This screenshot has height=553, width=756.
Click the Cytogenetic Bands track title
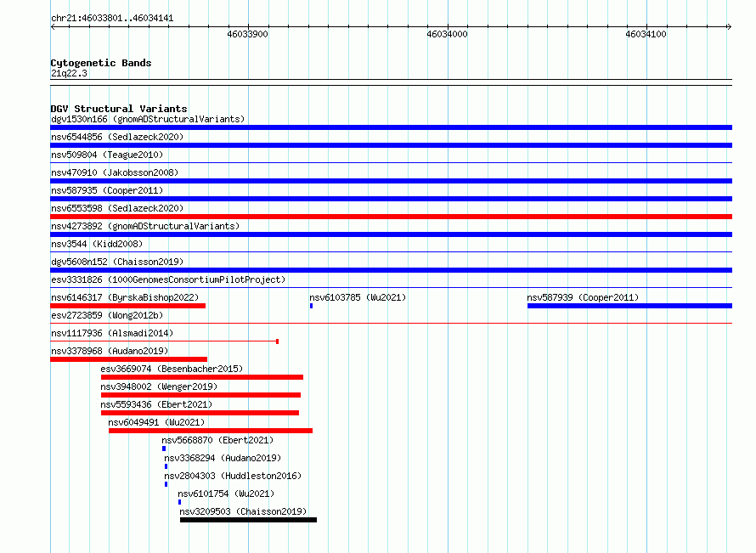(101, 63)
